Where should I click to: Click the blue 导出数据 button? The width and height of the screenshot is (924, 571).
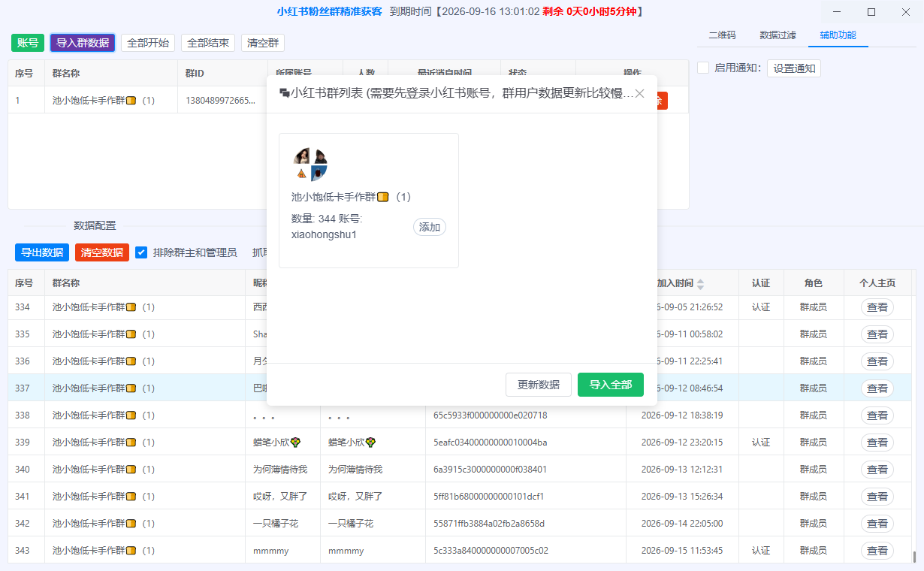42,252
